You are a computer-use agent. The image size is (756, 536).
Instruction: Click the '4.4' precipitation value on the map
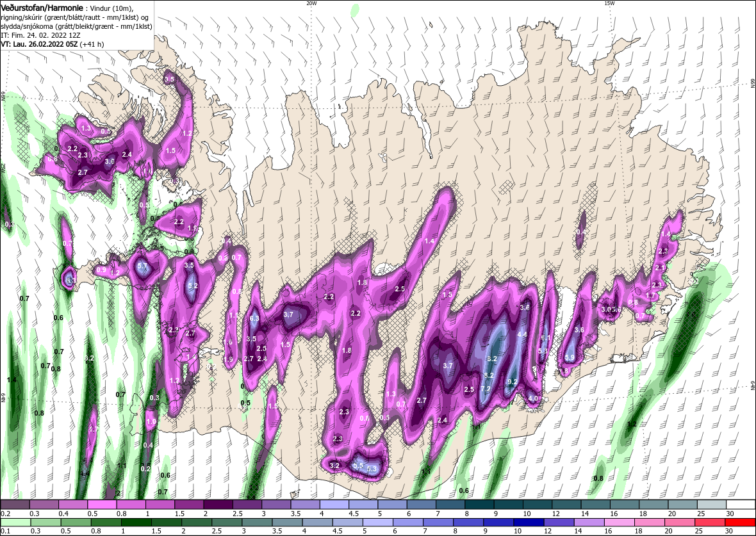522,334
